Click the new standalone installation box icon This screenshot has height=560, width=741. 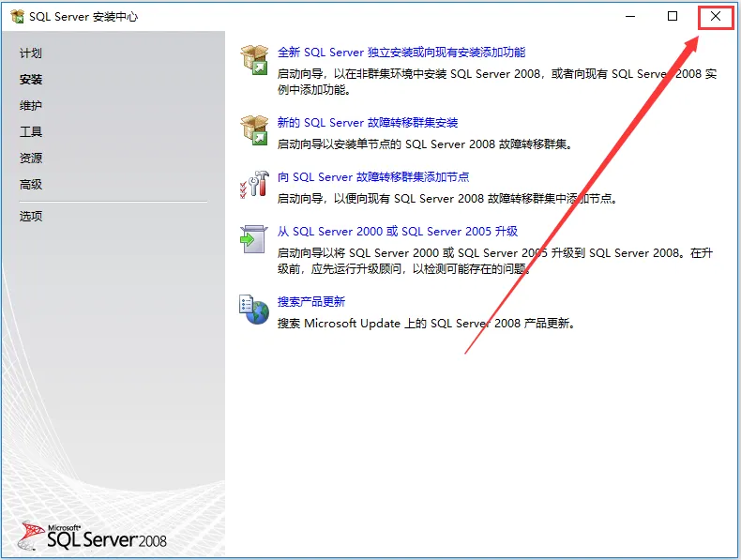pos(254,58)
